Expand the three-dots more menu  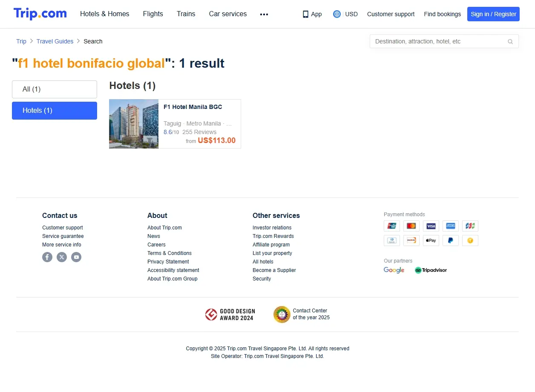point(264,14)
